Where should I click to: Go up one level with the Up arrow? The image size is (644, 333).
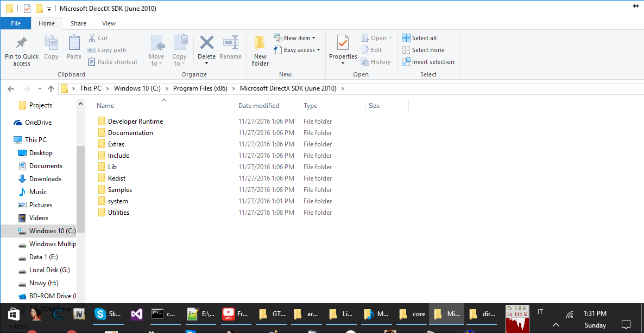point(51,88)
